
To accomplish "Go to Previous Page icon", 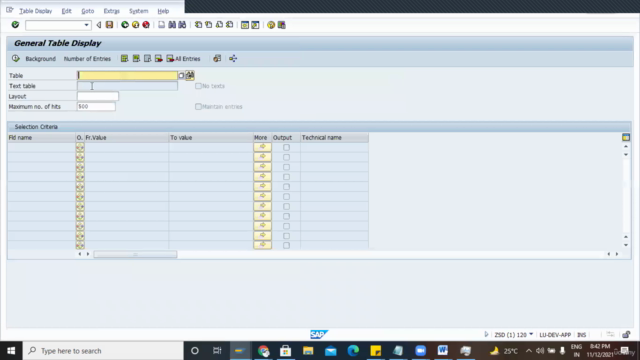I will 209,25.
